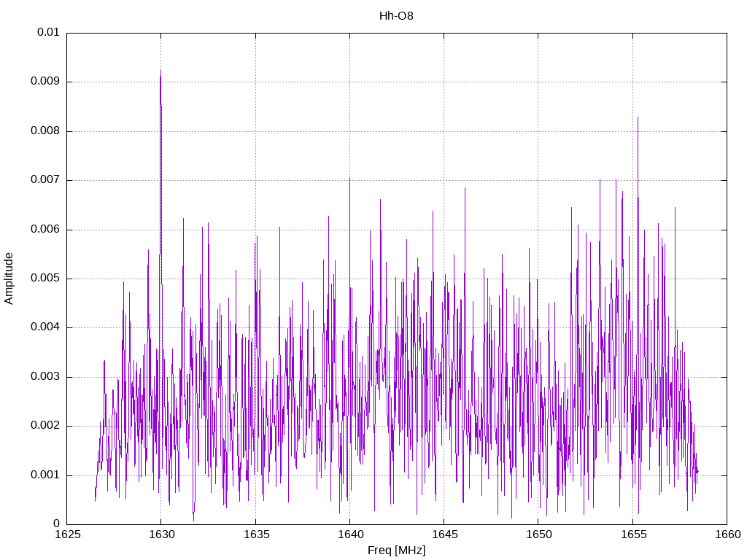Click the x-axis tick label 1625
The width and height of the screenshot is (747, 560).
pos(68,534)
